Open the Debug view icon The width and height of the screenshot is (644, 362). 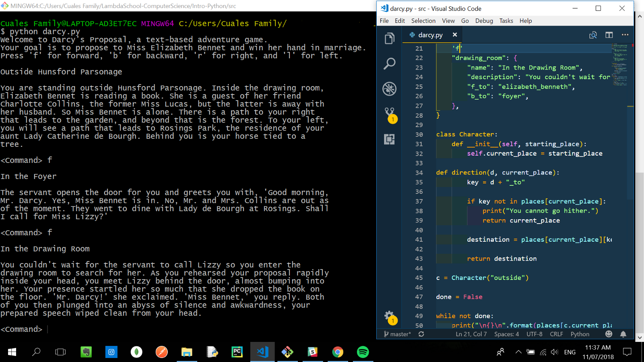389,89
